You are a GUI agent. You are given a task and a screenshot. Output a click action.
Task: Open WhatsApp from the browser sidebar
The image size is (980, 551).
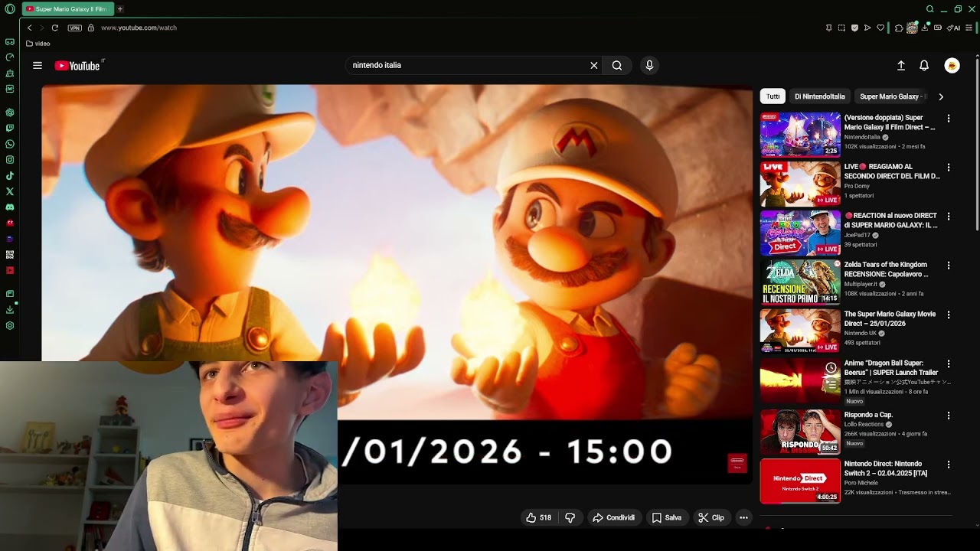click(x=10, y=144)
